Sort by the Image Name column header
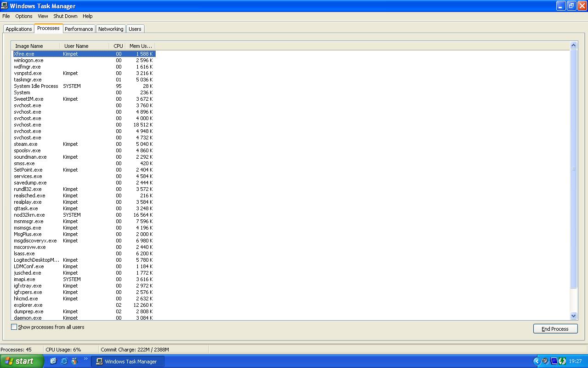The height and width of the screenshot is (368, 588). 36,46
